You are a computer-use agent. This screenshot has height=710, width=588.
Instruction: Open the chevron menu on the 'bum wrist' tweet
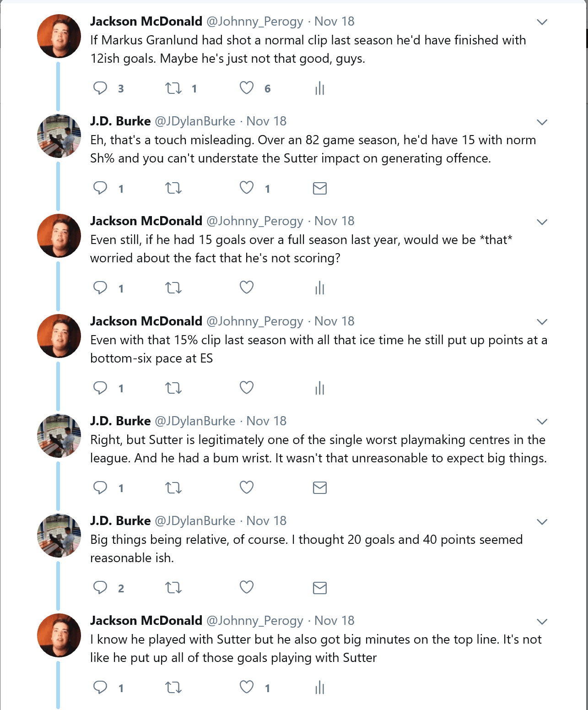point(542,422)
